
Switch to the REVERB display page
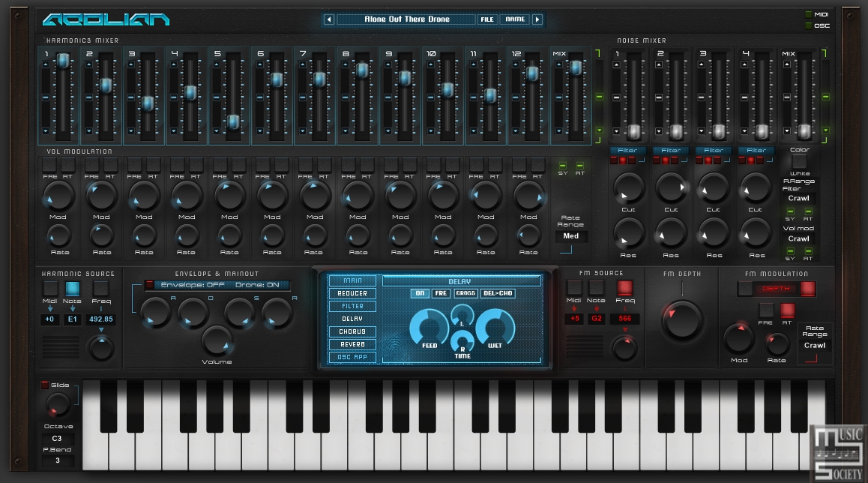[x=352, y=344]
